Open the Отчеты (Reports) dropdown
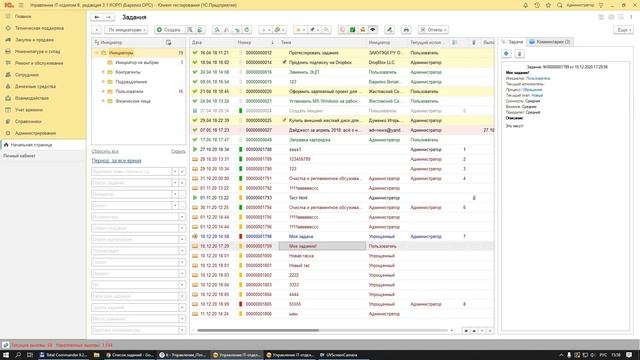 pos(433,30)
